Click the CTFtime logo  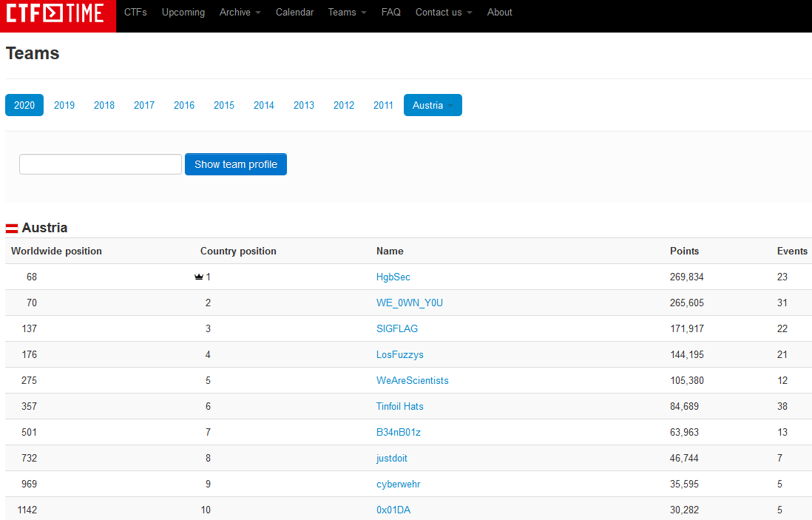pyautogui.click(x=58, y=16)
